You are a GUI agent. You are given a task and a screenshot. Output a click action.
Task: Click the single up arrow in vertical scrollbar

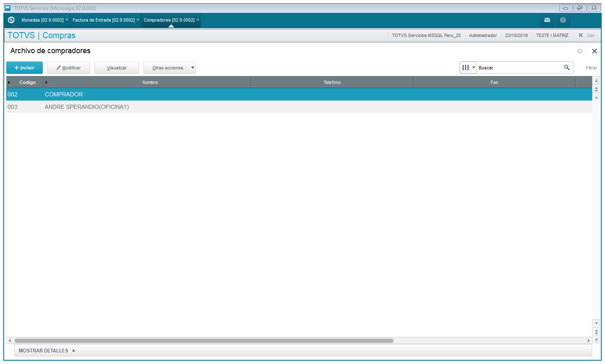[x=596, y=98]
